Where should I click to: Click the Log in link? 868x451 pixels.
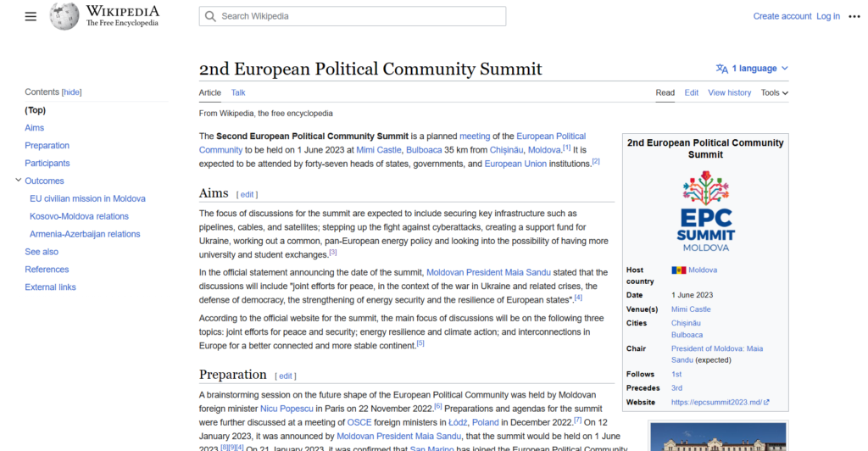(x=827, y=16)
